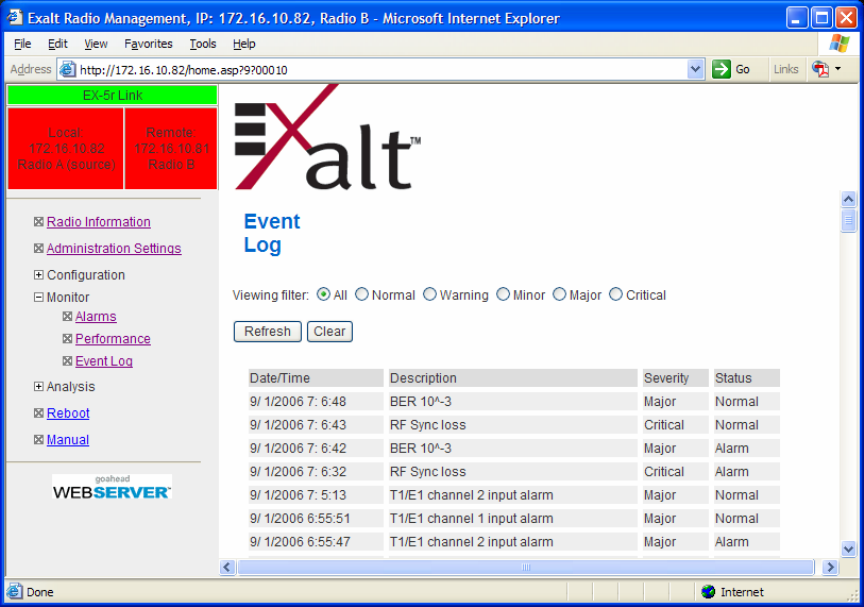The width and height of the screenshot is (864, 607).
Task: Click the box icon beside Reboot
Action: point(39,413)
